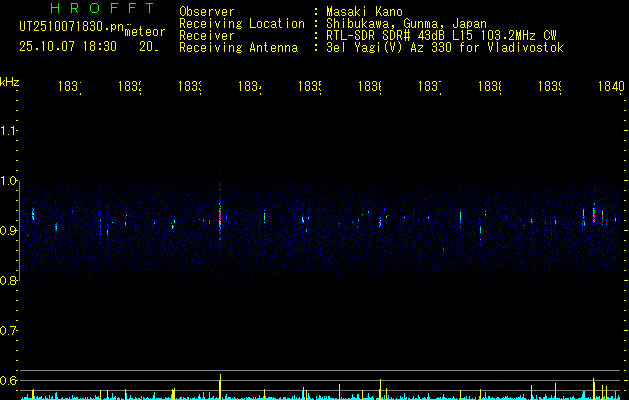Click the red echo near the 1840 marker
The width and height of the screenshot is (629, 400).
tap(594, 214)
